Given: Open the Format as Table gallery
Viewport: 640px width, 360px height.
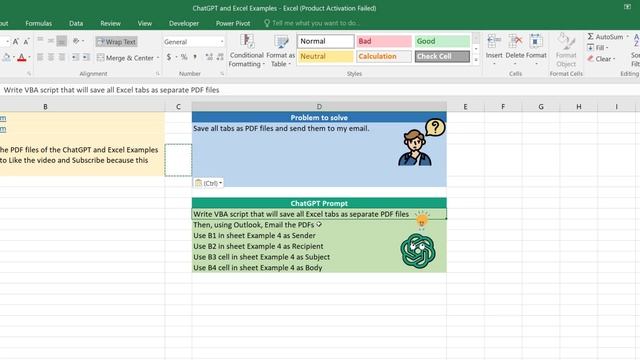Looking at the screenshot, I should 280,51.
